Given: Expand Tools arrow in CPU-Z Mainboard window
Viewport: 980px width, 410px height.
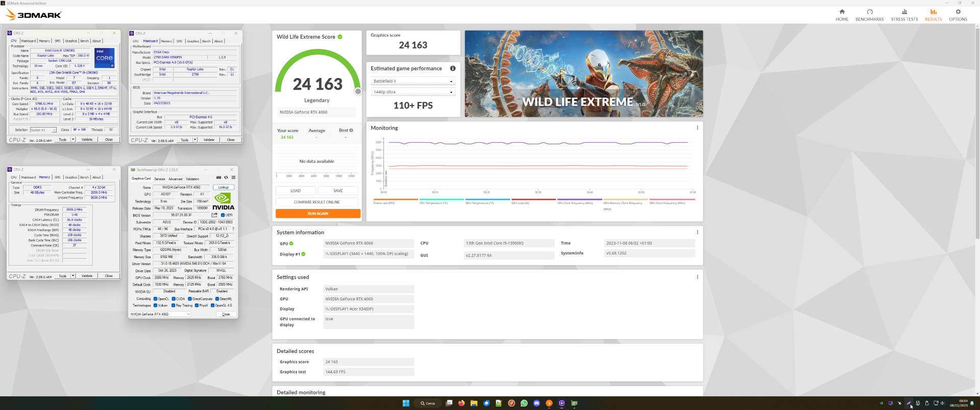Looking at the screenshot, I should pyautogui.click(x=195, y=140).
